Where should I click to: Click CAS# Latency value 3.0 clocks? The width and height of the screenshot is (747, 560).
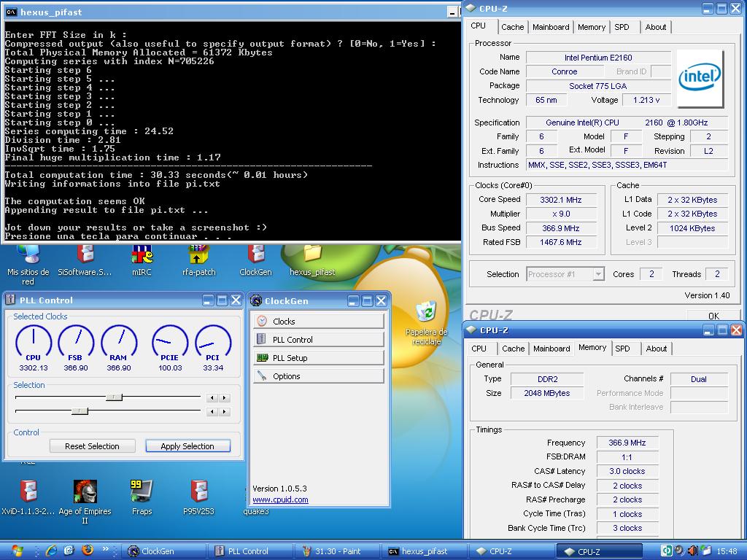[627, 471]
